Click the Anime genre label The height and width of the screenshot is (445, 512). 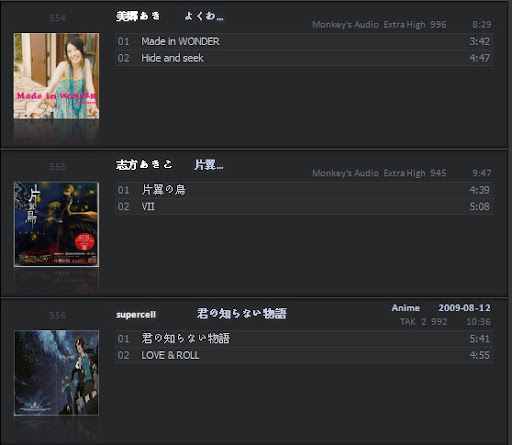[x=406, y=308]
